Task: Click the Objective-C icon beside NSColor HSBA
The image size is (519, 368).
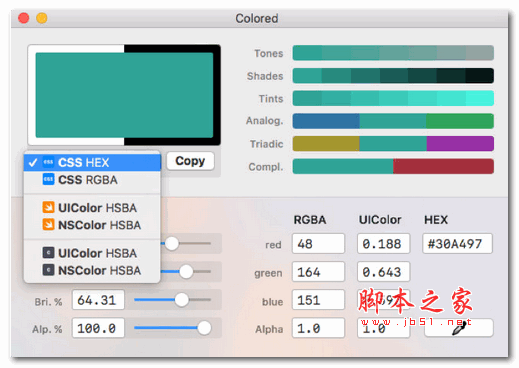Action: point(48,270)
